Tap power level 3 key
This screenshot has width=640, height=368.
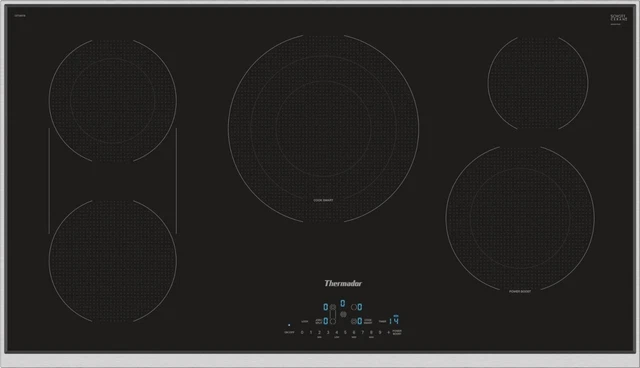click(328, 332)
